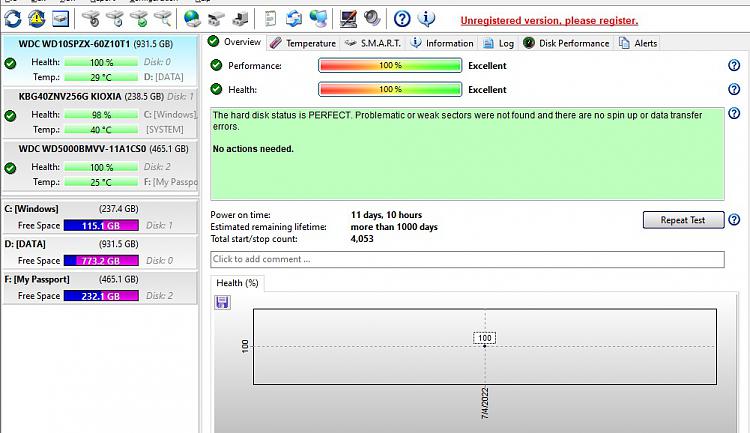Image resolution: width=750 pixels, height=433 pixels.
Task: Click the KIOXIA temperature 40 °C bar
Action: point(101,130)
